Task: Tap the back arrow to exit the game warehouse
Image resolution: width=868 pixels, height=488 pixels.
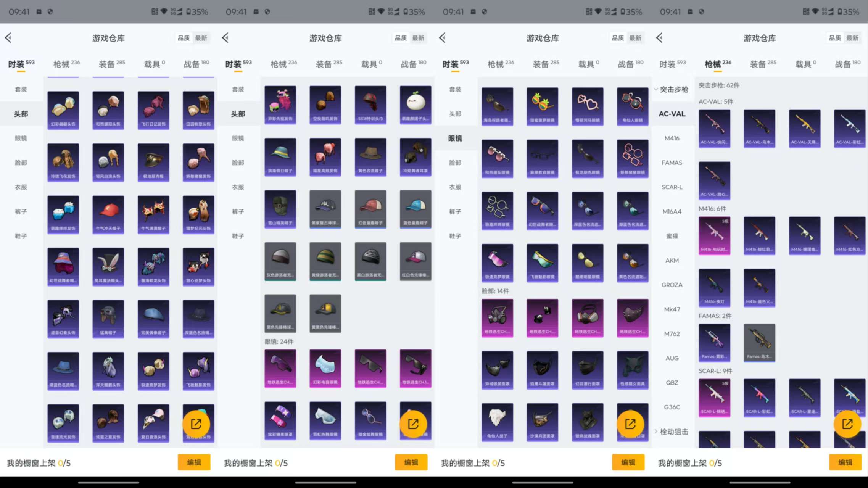Action: pyautogui.click(x=9, y=38)
